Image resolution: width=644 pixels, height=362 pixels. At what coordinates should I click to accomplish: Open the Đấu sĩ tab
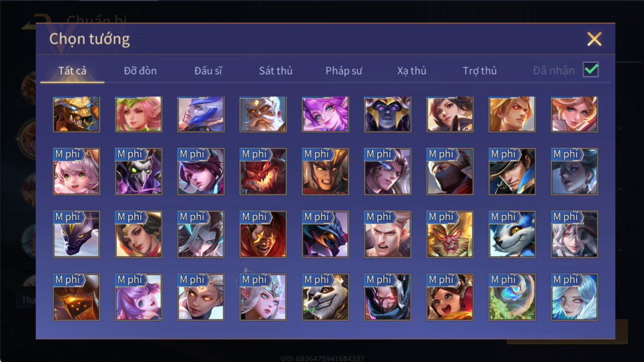click(208, 71)
